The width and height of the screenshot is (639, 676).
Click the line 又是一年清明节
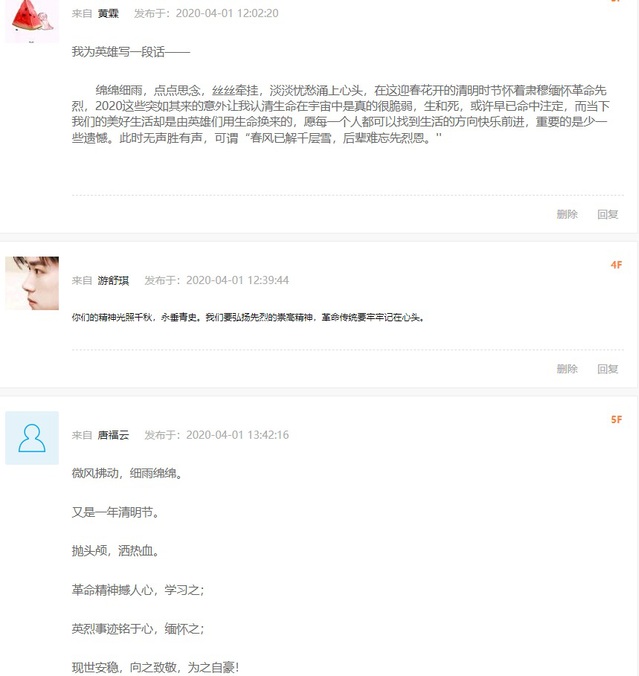[x=116, y=512]
